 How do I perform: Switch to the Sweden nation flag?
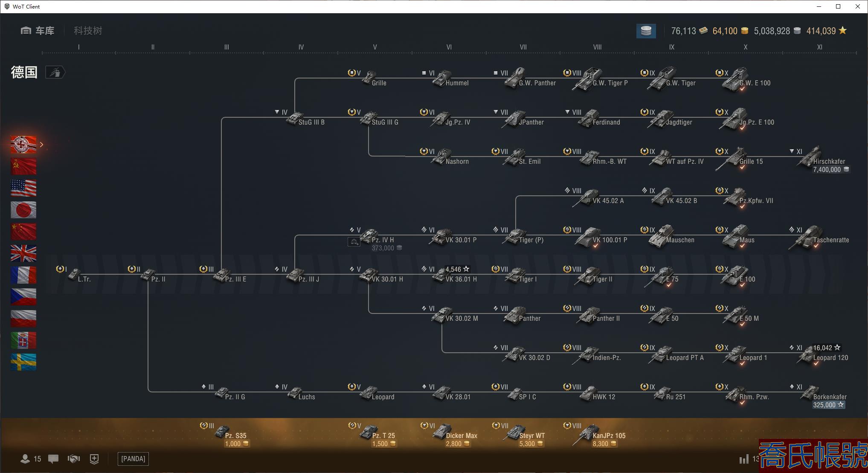23,362
